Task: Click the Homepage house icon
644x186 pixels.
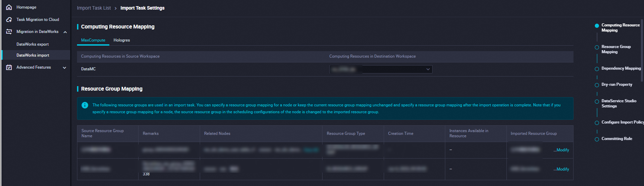Action: (9, 7)
